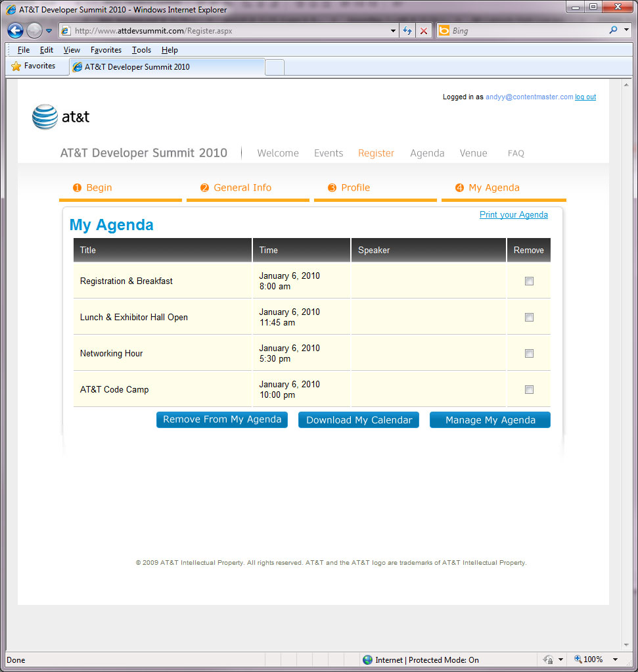
Task: Click the address bar URL field
Action: [231, 31]
